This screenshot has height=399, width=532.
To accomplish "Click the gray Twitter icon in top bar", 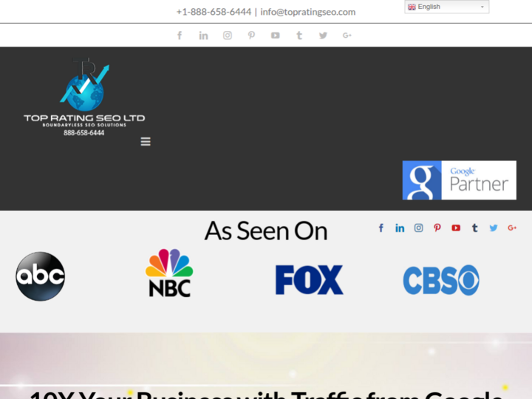I will pyautogui.click(x=323, y=35).
